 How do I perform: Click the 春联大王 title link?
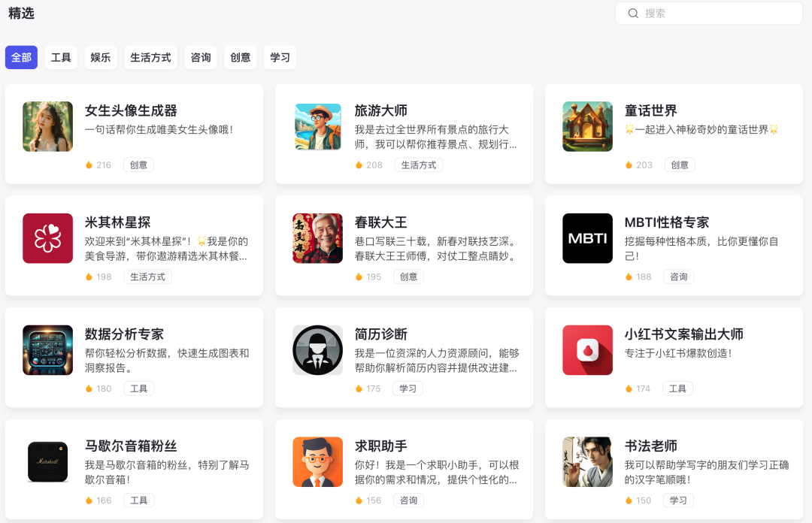coord(380,222)
